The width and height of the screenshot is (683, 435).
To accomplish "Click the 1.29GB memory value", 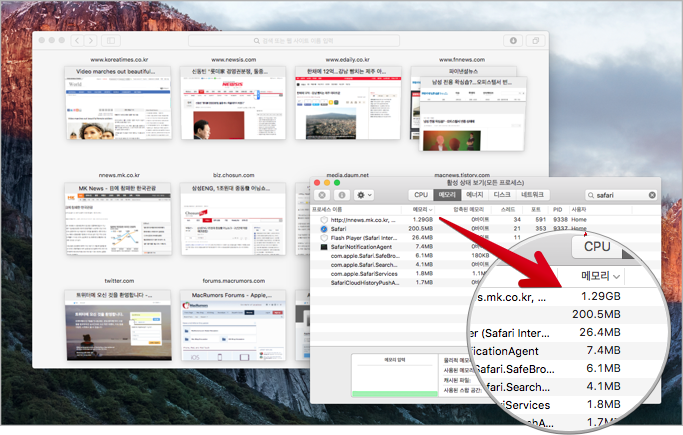I will [423, 220].
